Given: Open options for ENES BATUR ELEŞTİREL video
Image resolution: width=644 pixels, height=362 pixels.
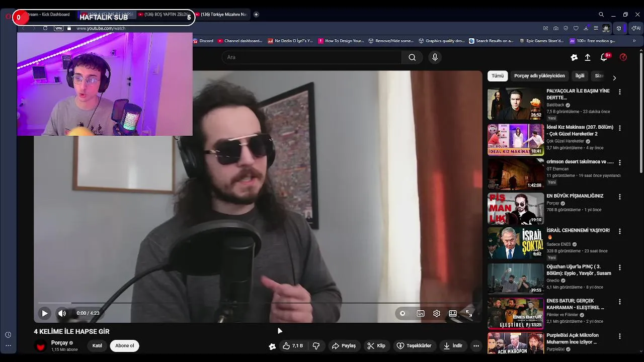Looking at the screenshot, I should point(620,302).
